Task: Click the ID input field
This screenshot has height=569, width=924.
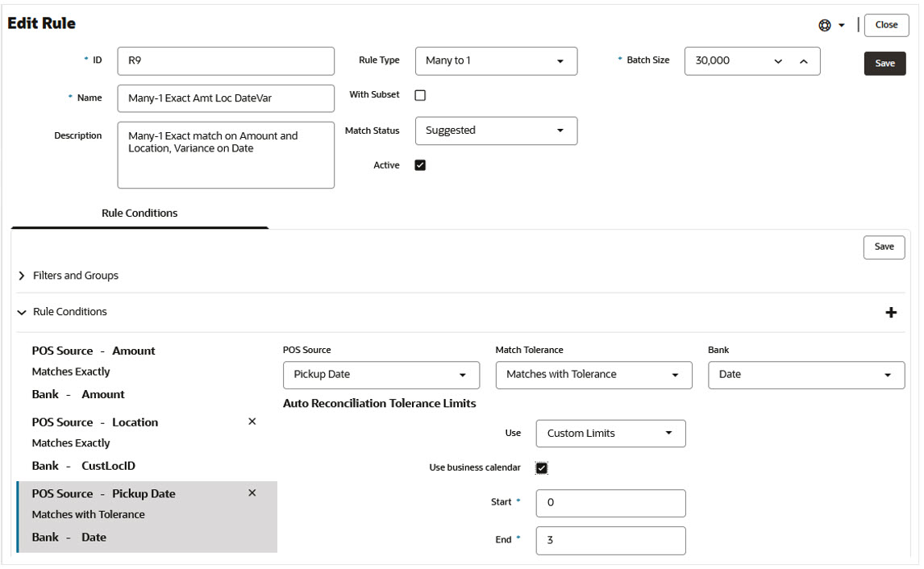Action: [x=226, y=61]
